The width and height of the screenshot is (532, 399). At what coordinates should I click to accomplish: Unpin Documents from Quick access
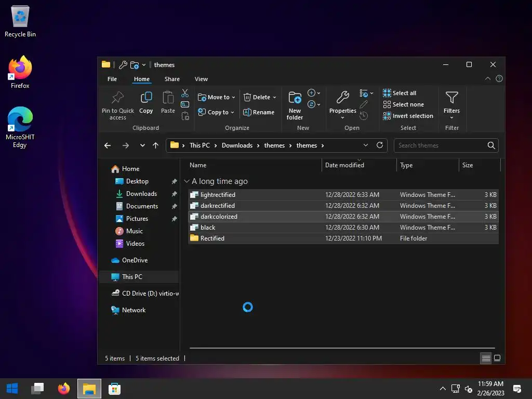174,206
